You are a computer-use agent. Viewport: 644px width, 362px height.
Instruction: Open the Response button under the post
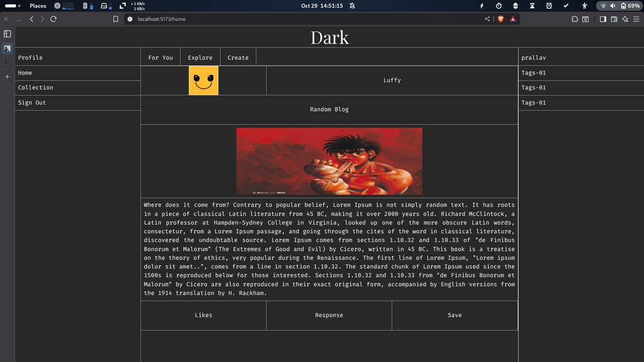329,315
